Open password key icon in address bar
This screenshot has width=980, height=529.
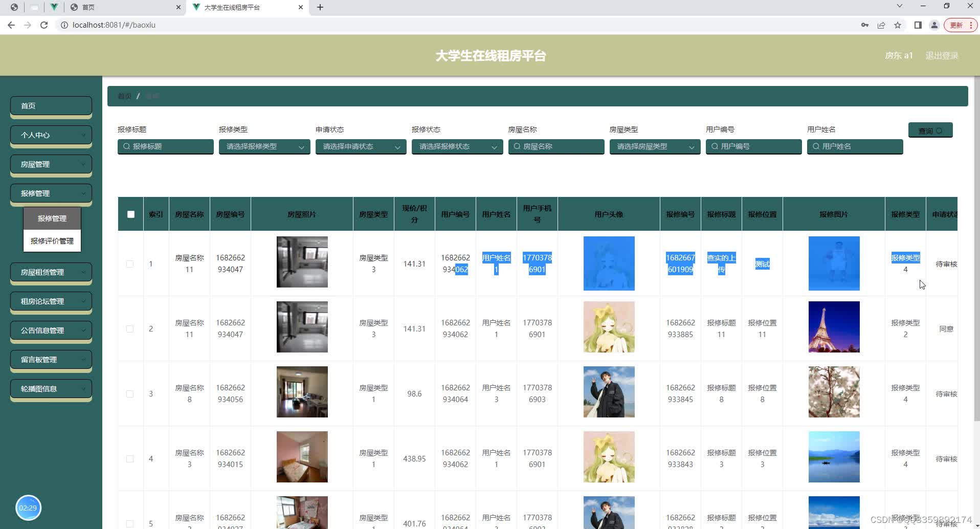click(x=865, y=25)
